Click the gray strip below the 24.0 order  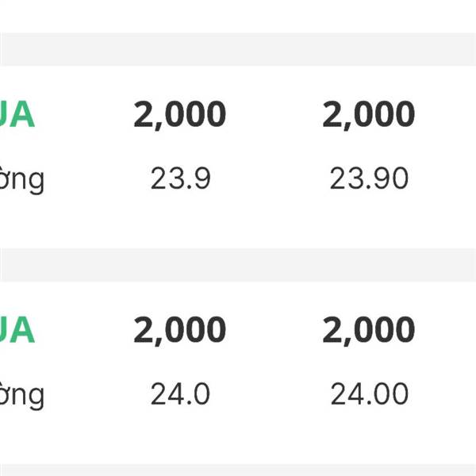click(238, 470)
